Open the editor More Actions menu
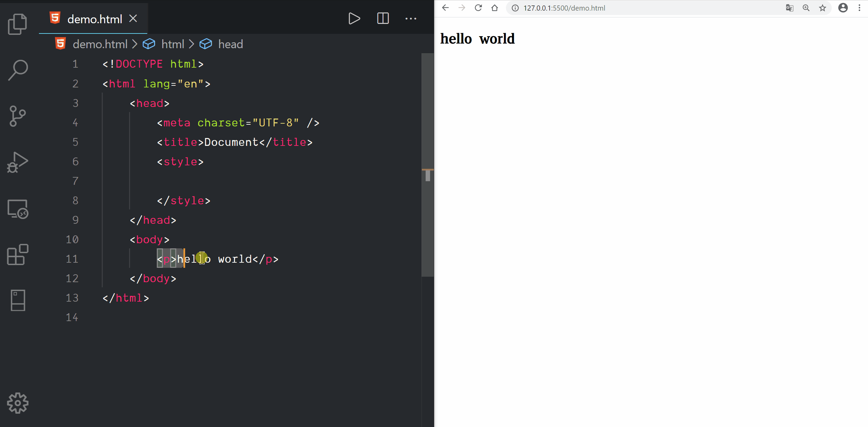Screen dimensions: 868x427 (x=411, y=18)
